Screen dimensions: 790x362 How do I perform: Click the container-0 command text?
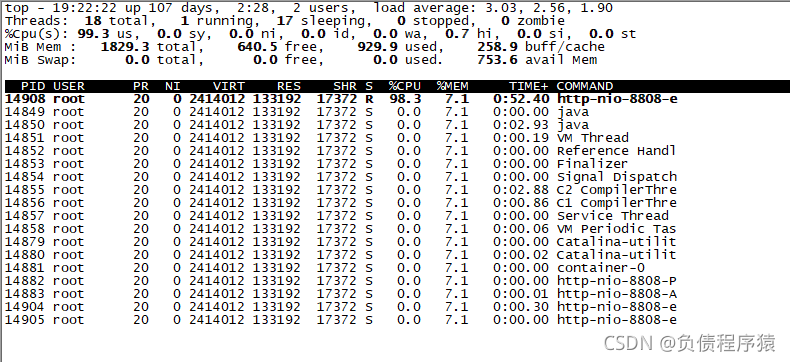click(601, 269)
